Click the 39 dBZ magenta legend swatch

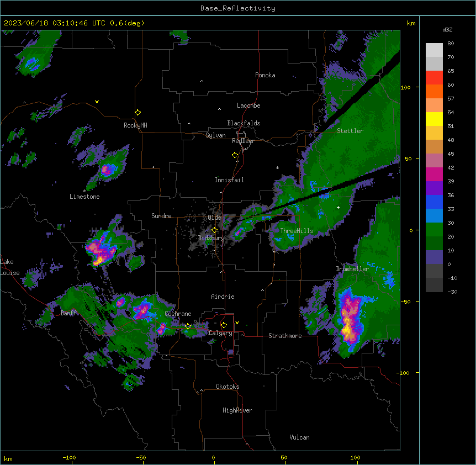click(x=434, y=174)
